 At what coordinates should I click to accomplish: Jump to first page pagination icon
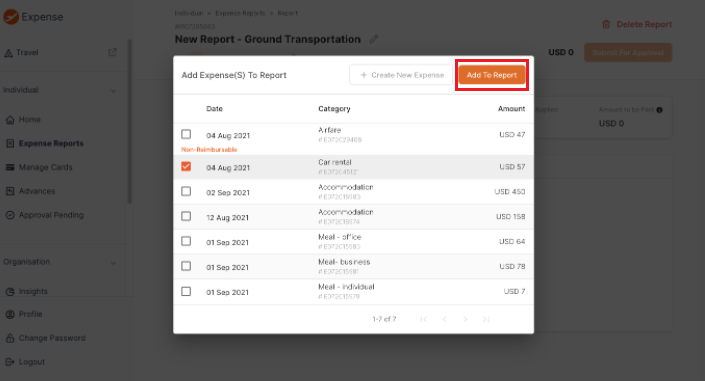pyautogui.click(x=424, y=319)
